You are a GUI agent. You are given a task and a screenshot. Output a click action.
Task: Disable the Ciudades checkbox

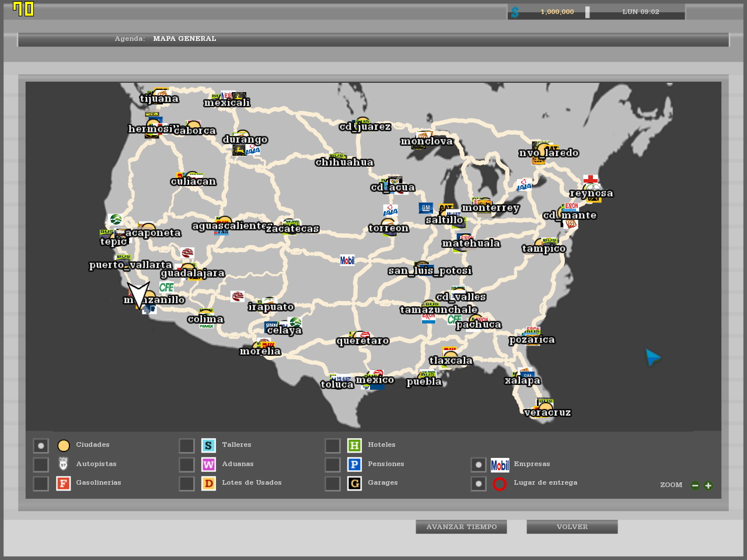click(x=41, y=446)
